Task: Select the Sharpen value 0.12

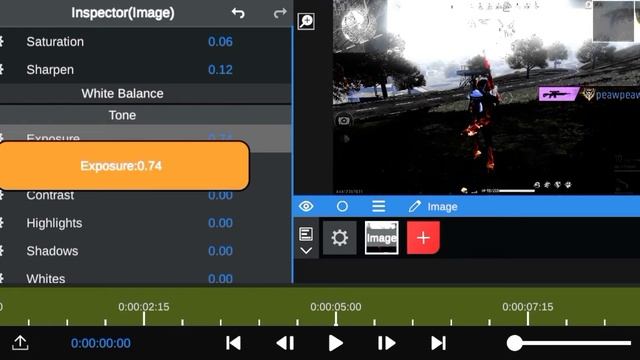Action: [220, 70]
